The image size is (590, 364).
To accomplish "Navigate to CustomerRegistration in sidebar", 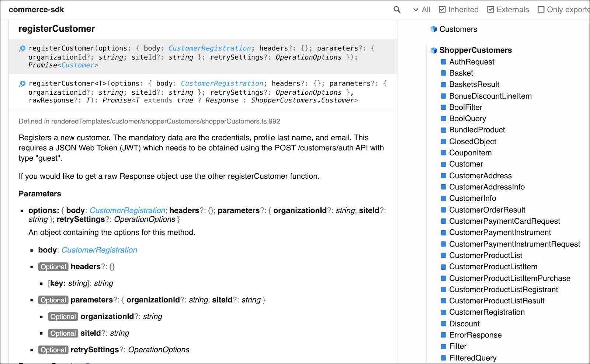I will pyautogui.click(x=487, y=312).
